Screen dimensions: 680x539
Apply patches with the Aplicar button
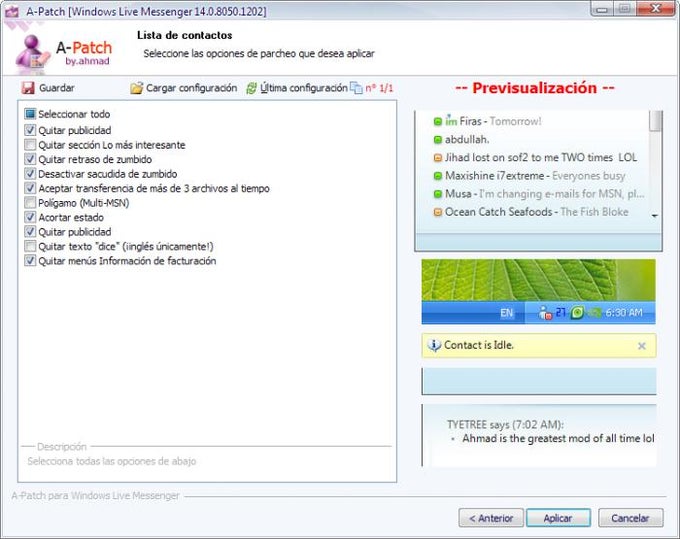[x=558, y=518]
